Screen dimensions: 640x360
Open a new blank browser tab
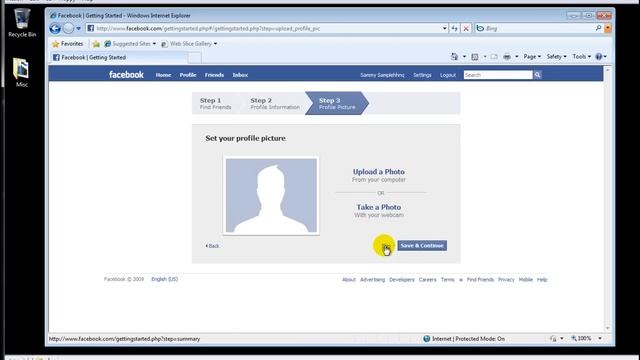click(195, 58)
